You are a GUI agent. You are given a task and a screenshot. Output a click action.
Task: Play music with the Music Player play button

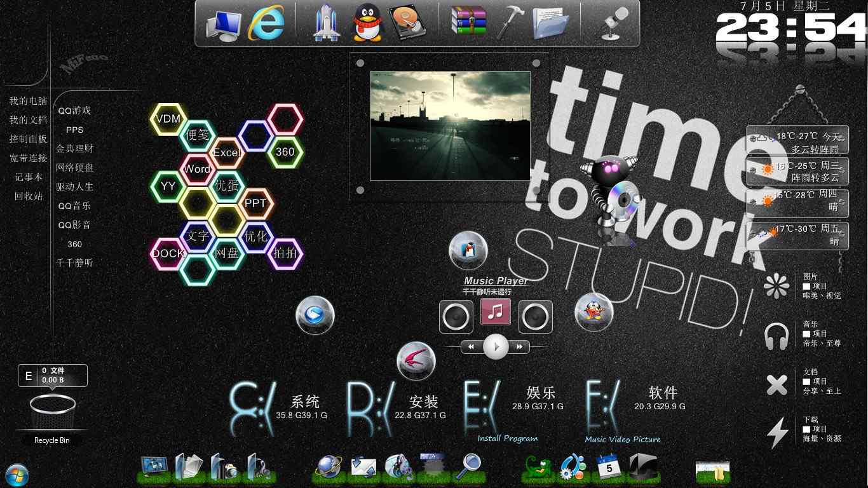point(496,347)
